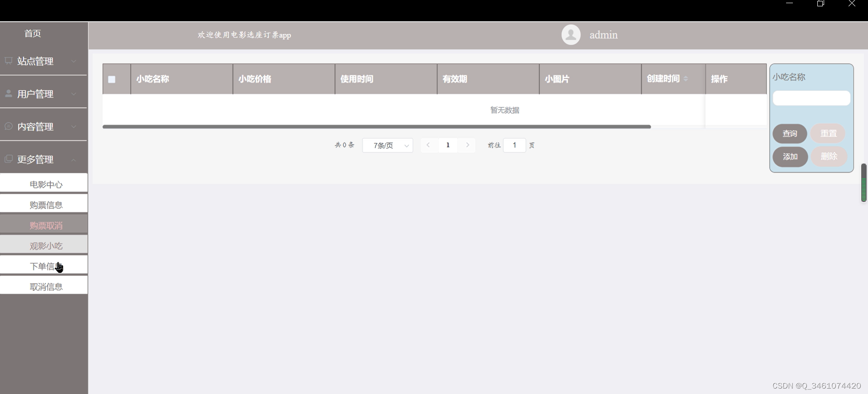
Task: Open the 首页 menu item
Action: (33, 34)
